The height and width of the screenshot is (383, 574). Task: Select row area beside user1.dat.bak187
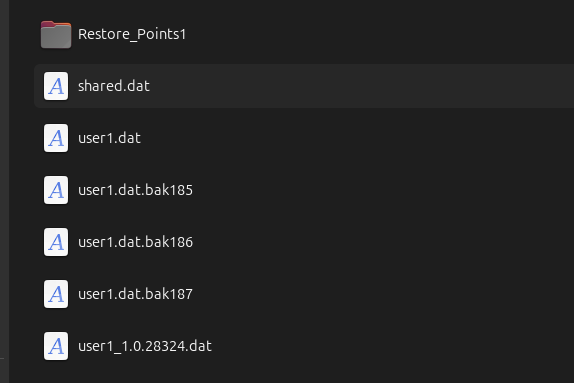click(x=384, y=294)
